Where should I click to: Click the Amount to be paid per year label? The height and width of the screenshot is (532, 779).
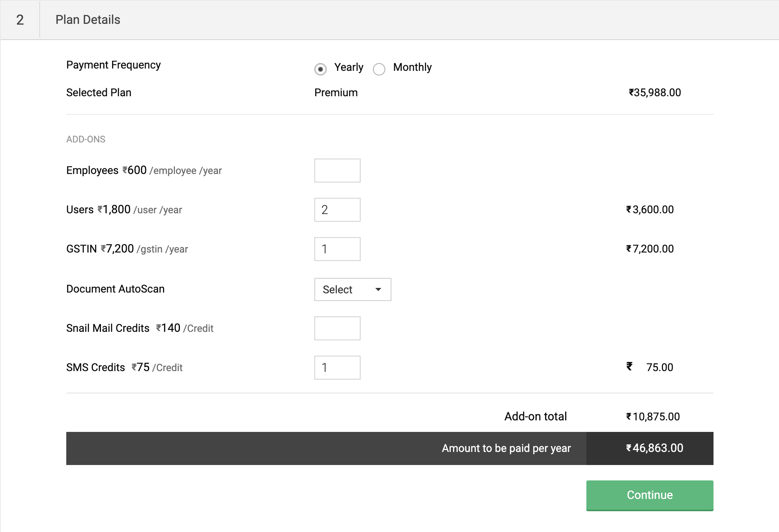pyautogui.click(x=506, y=448)
